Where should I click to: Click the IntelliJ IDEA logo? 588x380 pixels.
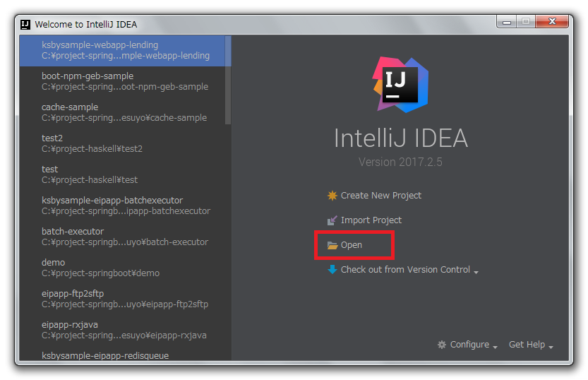pos(400,85)
